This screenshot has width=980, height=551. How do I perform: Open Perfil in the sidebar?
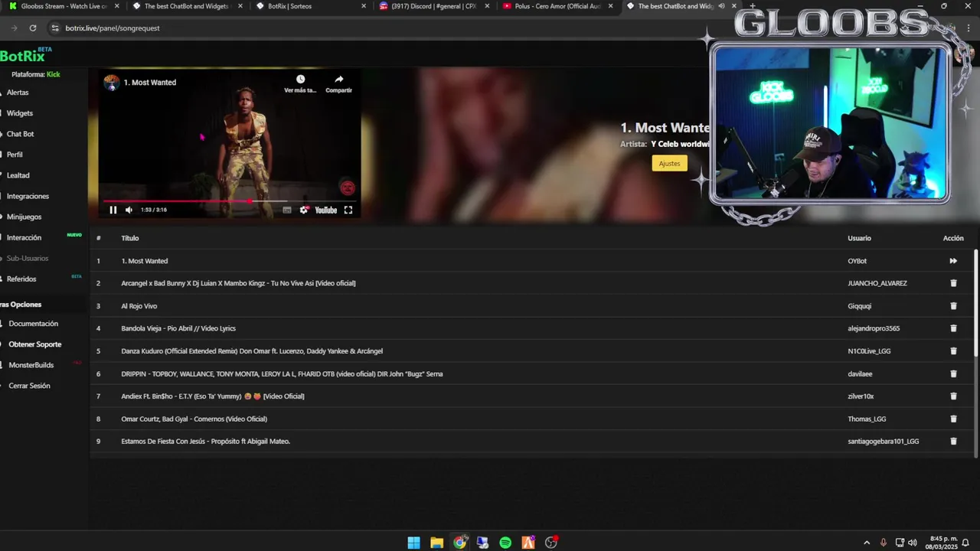[15, 155]
